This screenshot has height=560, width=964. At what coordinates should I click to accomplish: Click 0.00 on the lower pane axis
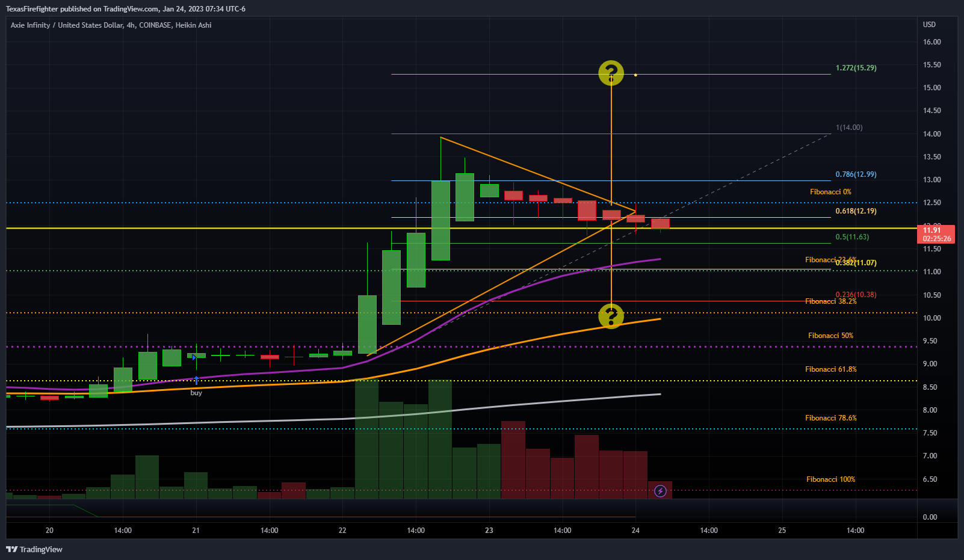click(x=930, y=517)
